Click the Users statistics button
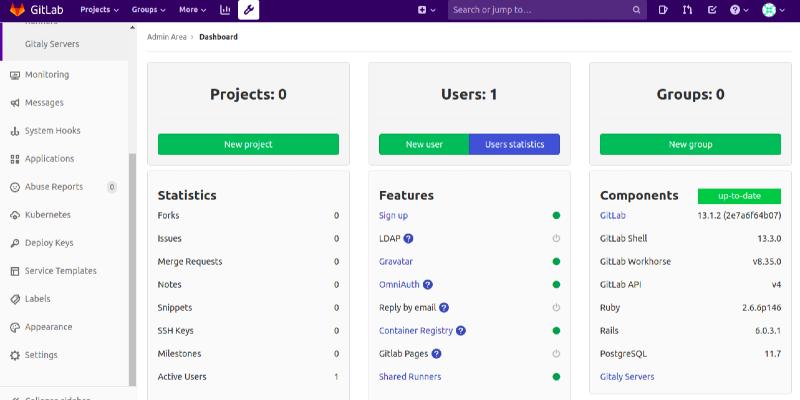This screenshot has height=400, width=800. click(x=514, y=145)
